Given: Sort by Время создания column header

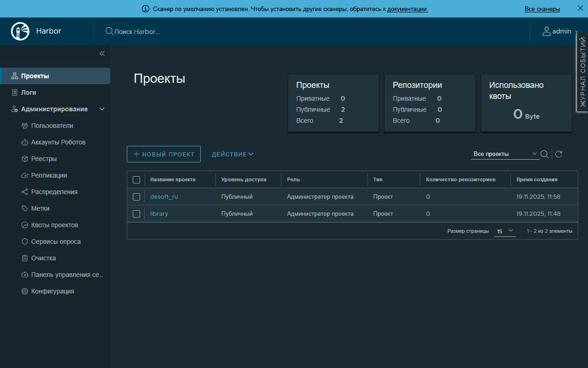Looking at the screenshot, I should tap(537, 179).
